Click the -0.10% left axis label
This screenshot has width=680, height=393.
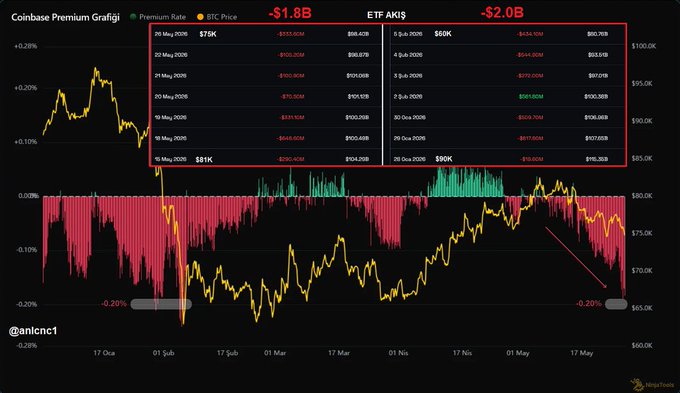(x=26, y=249)
